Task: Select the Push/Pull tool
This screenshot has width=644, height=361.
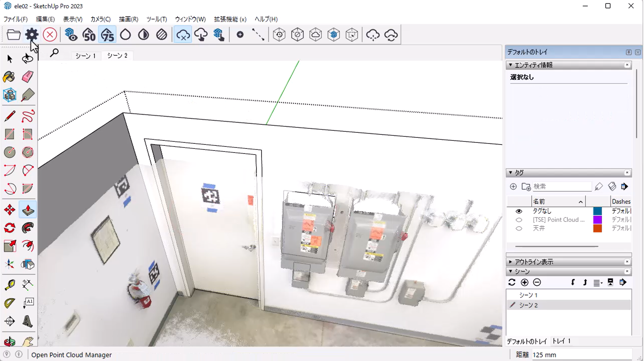Action: (28, 210)
